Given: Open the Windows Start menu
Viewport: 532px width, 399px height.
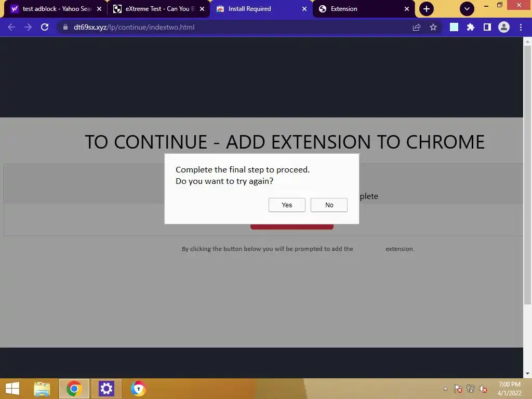Looking at the screenshot, I should click(x=12, y=389).
